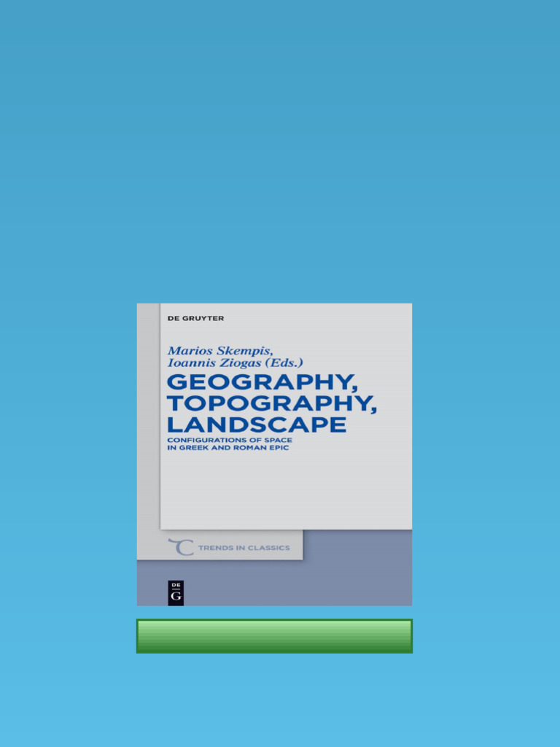Select the title word 'LANDSCAPE'
This screenshot has width=560, height=747.
[x=257, y=424]
